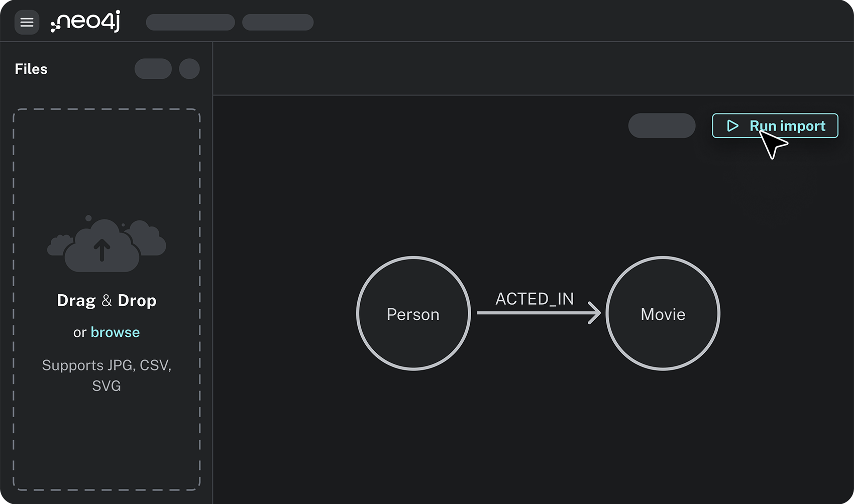
Task: Select the Movie node
Action: pos(663,314)
